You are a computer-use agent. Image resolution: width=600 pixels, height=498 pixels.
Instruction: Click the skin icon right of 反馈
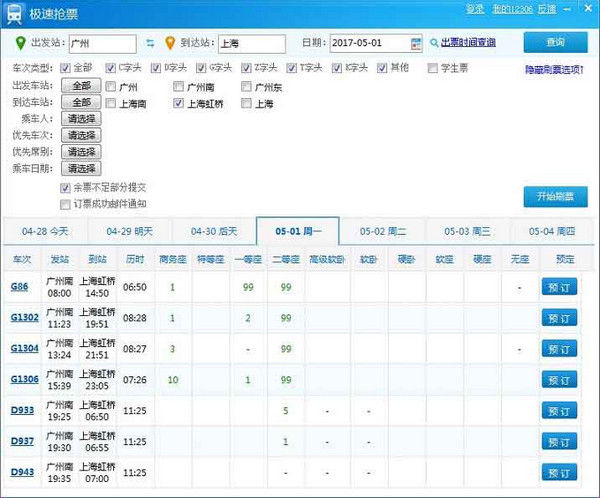566,9
